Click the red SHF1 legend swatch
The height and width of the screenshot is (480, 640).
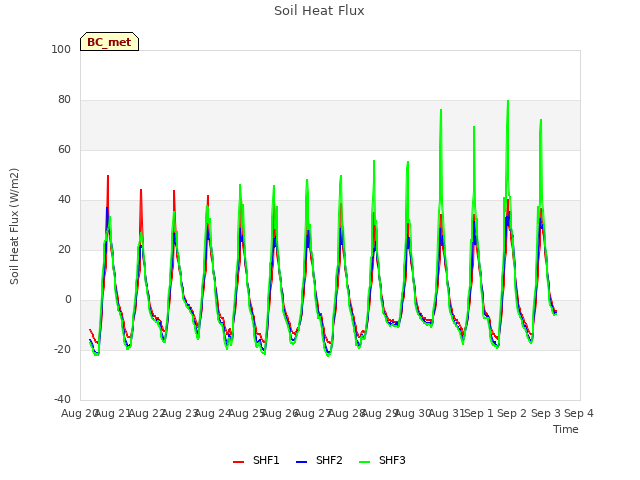point(238,462)
